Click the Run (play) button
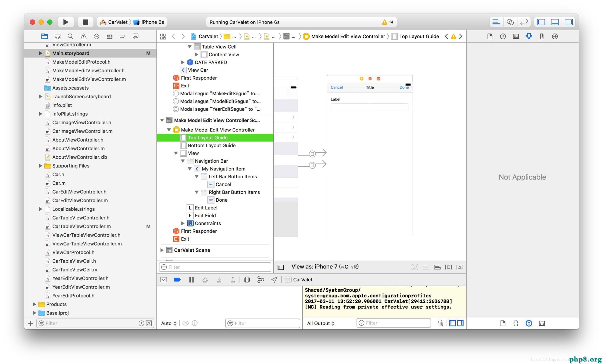 coord(66,22)
